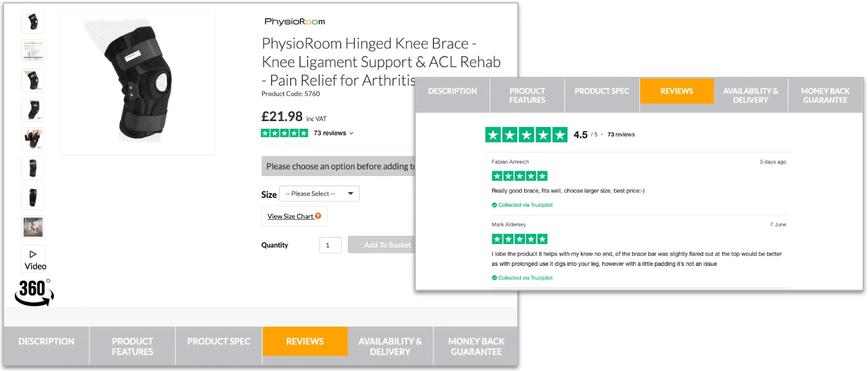This screenshot has height=371, width=868.
Task: Select the size chart document thumbnail
Action: pos(33,51)
